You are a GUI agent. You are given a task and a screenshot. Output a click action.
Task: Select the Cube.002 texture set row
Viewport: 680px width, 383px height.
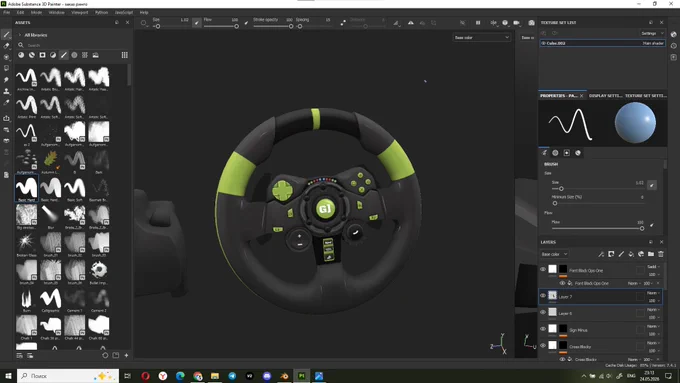(602, 43)
